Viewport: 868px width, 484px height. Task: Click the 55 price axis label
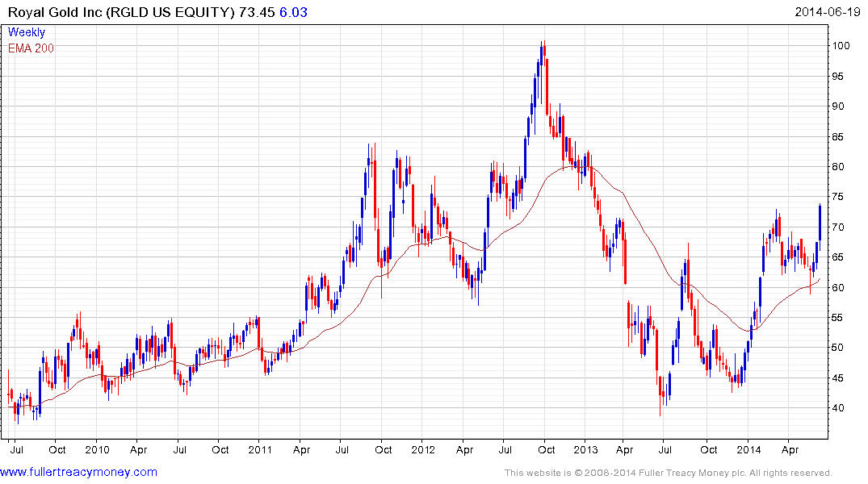[x=838, y=318]
